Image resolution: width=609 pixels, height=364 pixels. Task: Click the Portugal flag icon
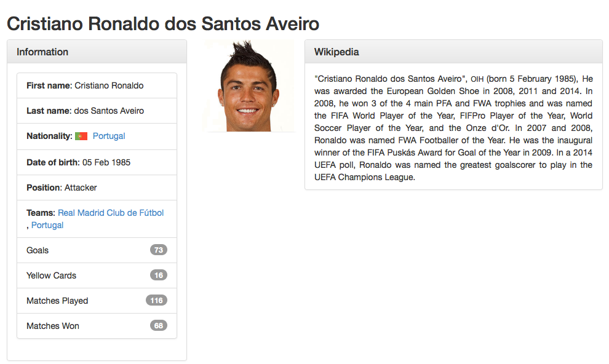point(81,136)
